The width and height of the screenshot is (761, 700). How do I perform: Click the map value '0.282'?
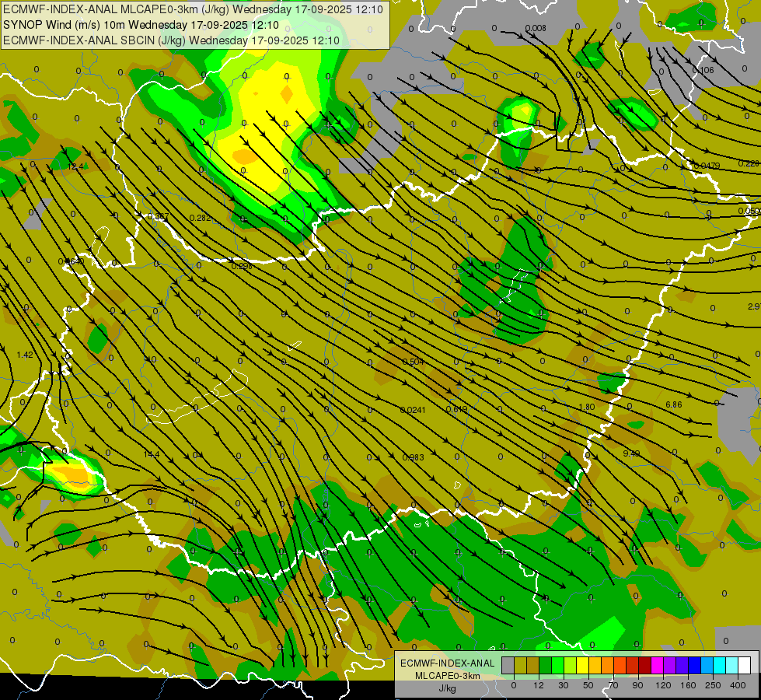pyautogui.click(x=200, y=218)
